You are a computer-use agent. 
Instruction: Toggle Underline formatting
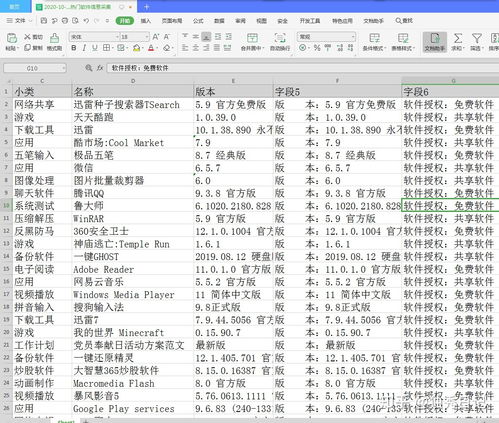[x=95, y=48]
